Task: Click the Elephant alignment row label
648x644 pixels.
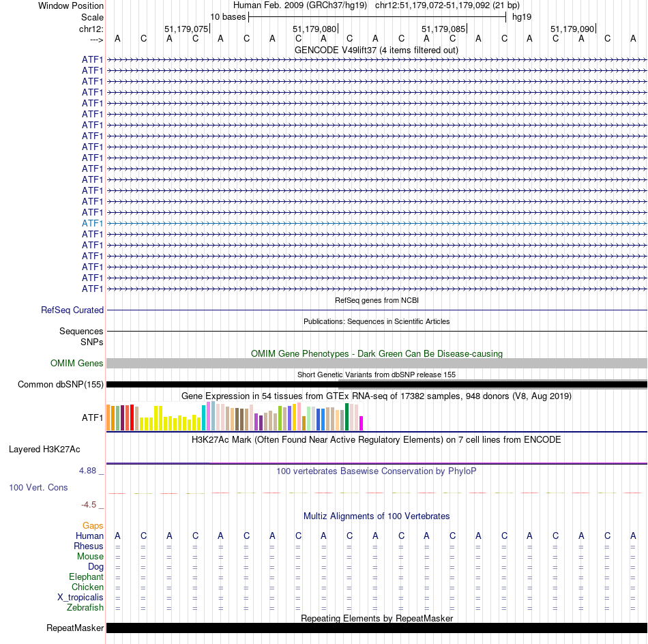Action: [x=86, y=576]
